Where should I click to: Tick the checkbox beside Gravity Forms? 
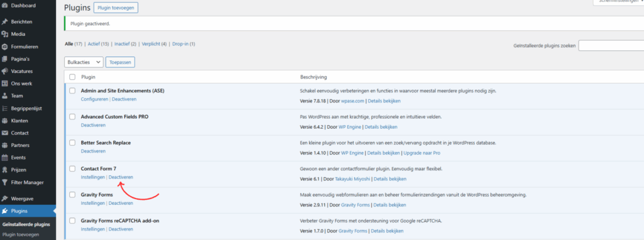click(72, 195)
